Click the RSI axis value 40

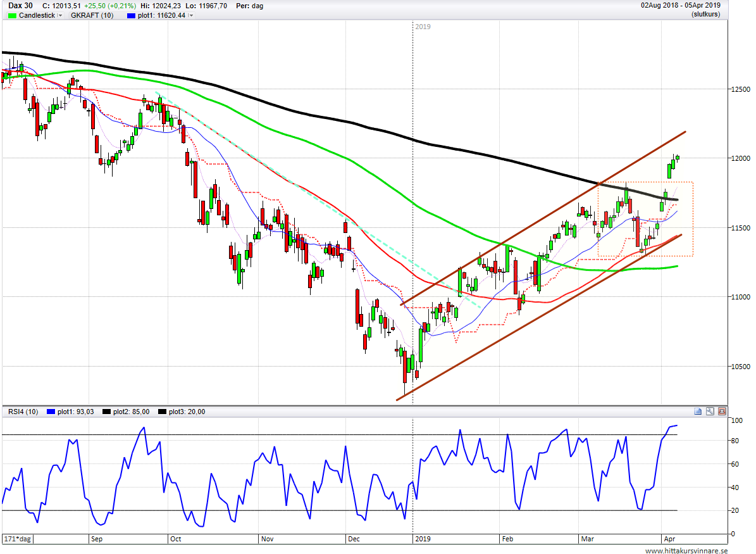point(734,488)
